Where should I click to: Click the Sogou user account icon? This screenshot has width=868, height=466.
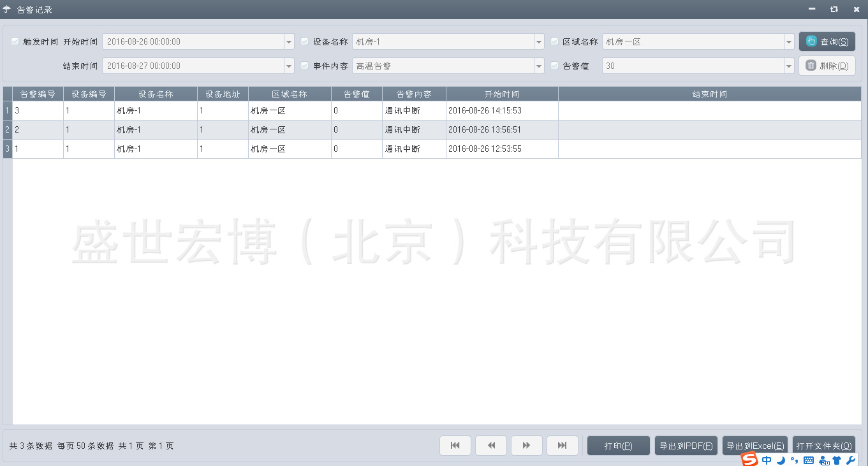[823, 460]
